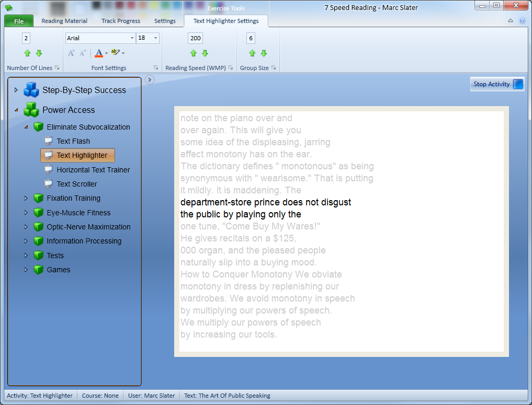The width and height of the screenshot is (532, 405).
Task: Decrease group size with down arrow
Action: point(264,53)
